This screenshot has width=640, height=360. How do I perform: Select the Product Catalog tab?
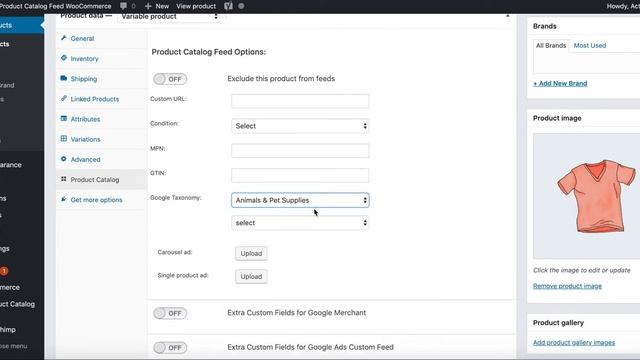pos(101,180)
